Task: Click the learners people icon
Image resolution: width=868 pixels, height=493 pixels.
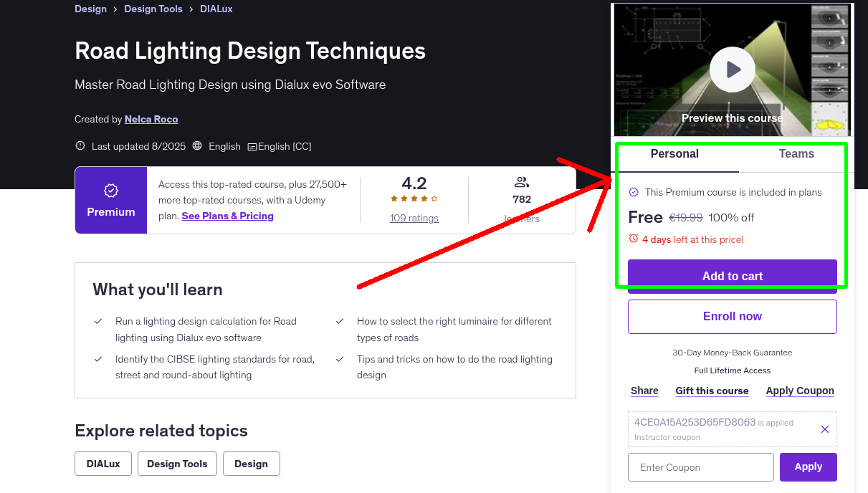Action: [521, 182]
